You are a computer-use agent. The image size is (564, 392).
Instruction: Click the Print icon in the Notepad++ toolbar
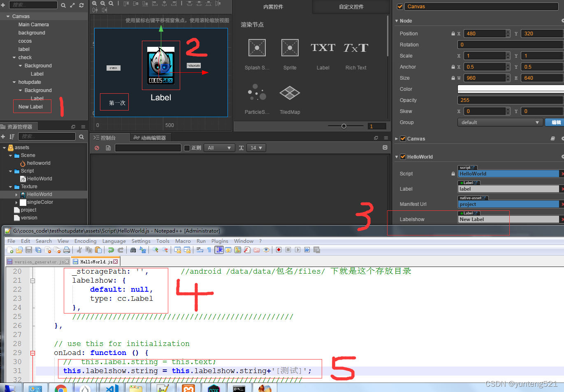(67, 250)
